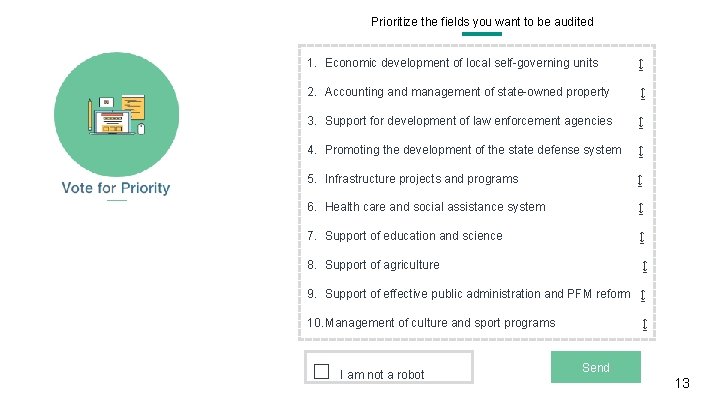Click reorder arrow for education and science item

(641, 238)
